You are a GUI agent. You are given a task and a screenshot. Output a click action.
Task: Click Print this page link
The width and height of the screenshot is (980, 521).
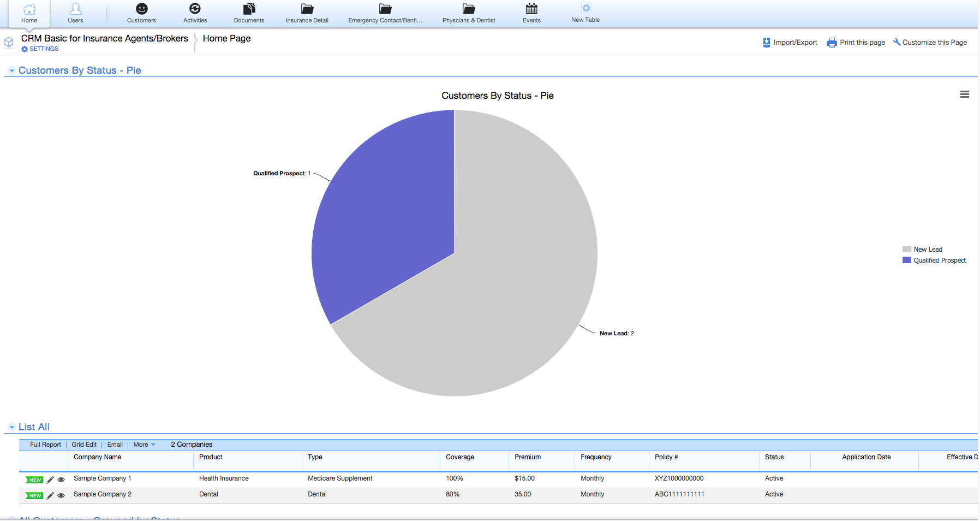pos(862,43)
